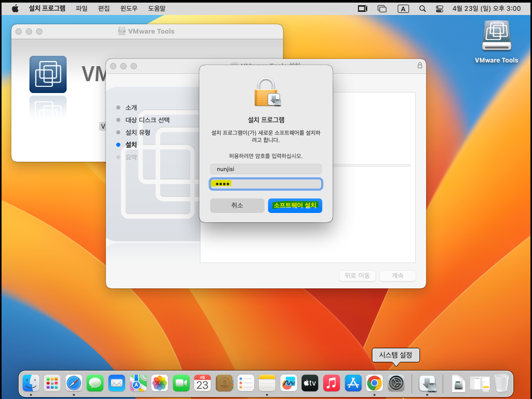Open Notes app in the dock
This screenshot has width=532, height=399.
click(267, 383)
